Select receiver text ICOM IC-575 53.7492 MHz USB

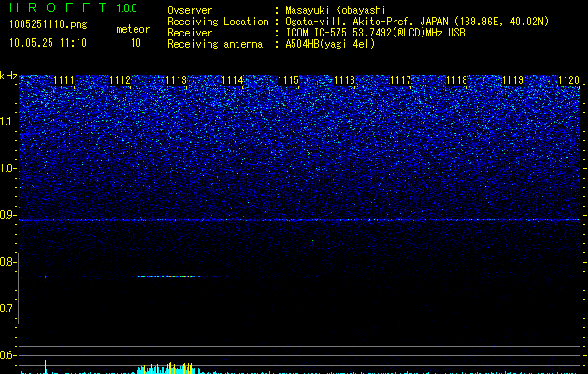coord(375,33)
